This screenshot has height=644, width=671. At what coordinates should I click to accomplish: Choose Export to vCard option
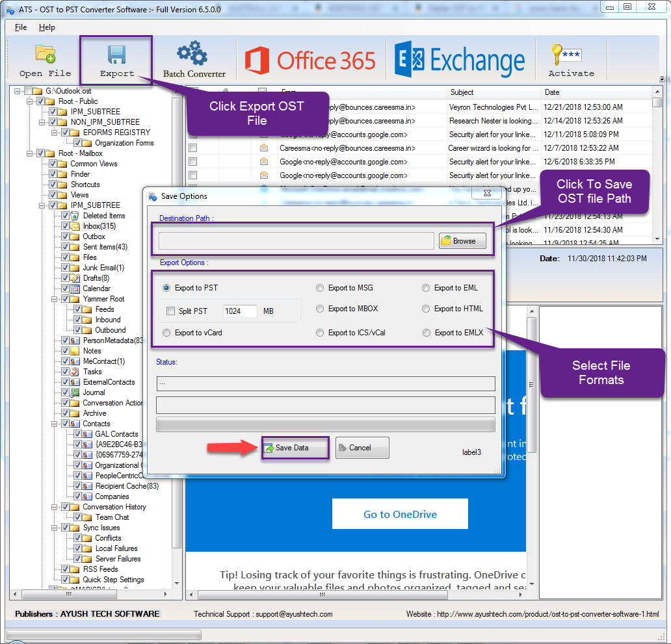(166, 333)
